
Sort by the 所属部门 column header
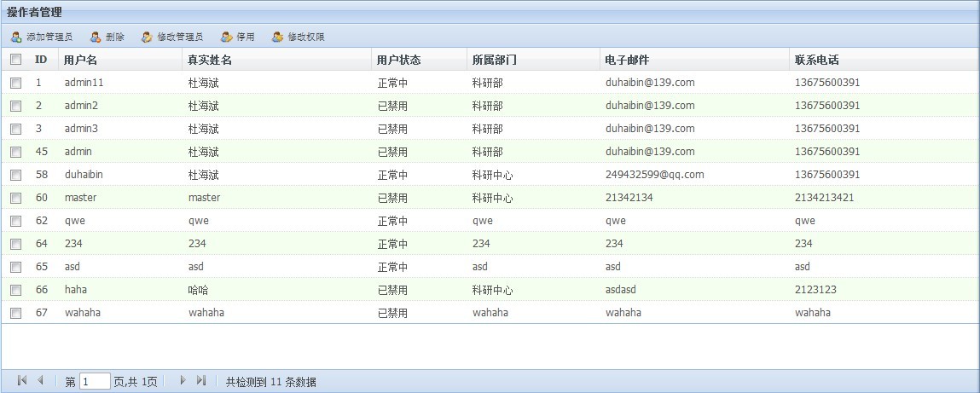pos(495,60)
